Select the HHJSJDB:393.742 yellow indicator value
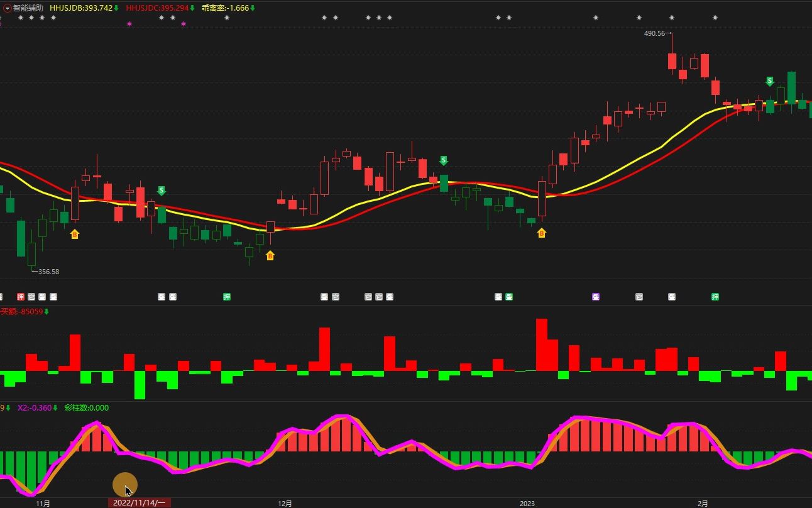The height and width of the screenshot is (508, 812). (81, 8)
